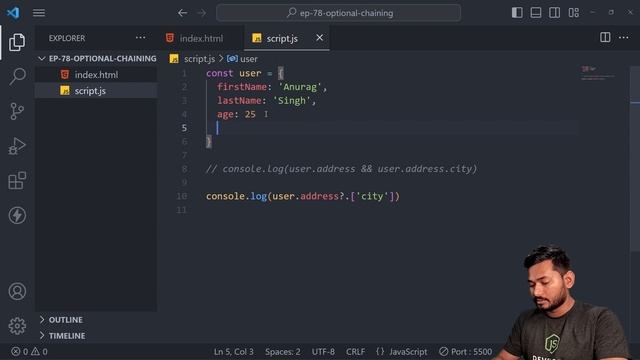Click the age: 25 line
Image resolution: width=640 pixels, height=360 pixels.
coord(236,114)
